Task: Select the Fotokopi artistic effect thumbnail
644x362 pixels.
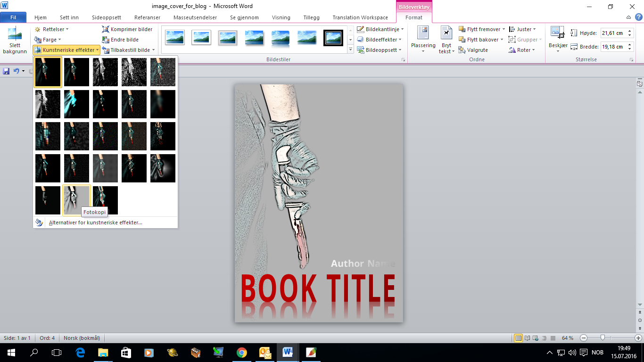Action: point(76,200)
